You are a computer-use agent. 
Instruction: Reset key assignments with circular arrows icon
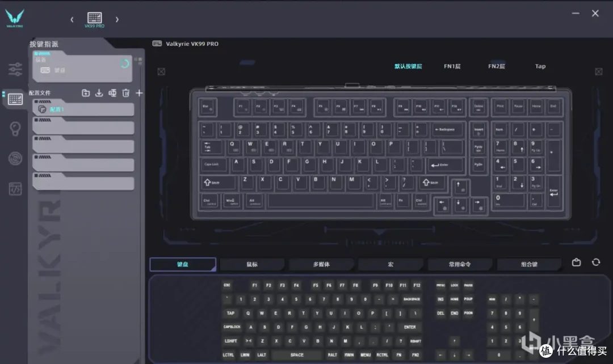coord(596,262)
